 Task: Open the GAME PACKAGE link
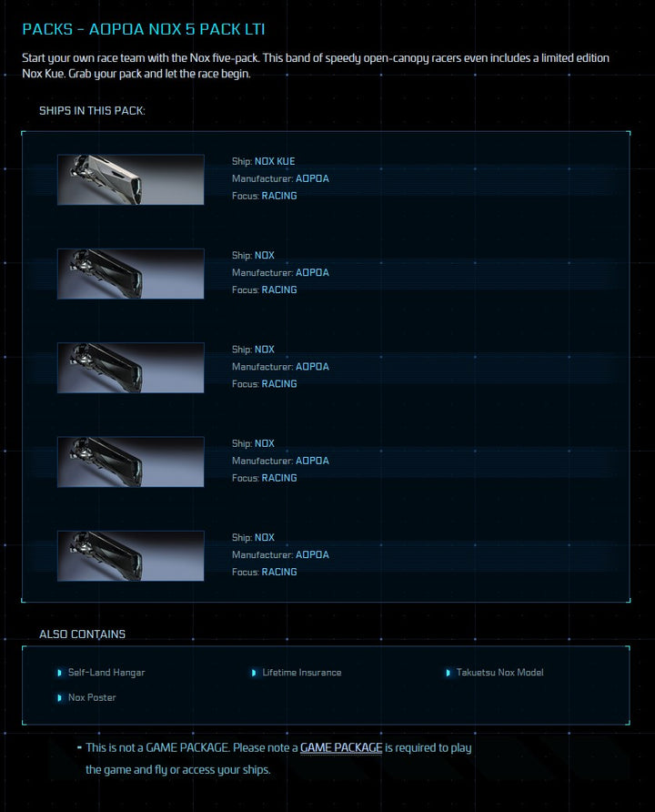point(341,747)
